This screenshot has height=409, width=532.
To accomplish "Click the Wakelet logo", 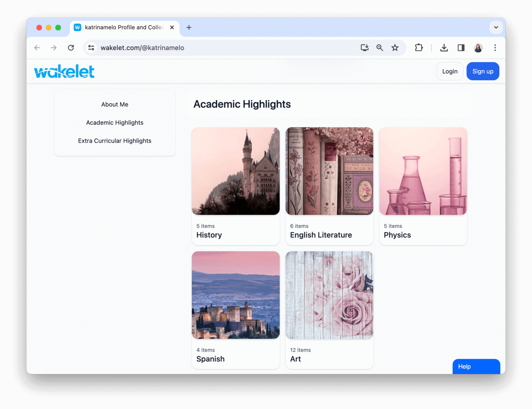I will [64, 71].
